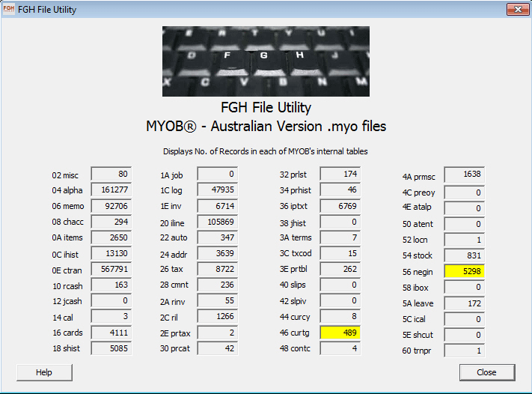Select the 28 cmnt field showing 236
The height and width of the screenshot is (394, 532).
click(217, 285)
